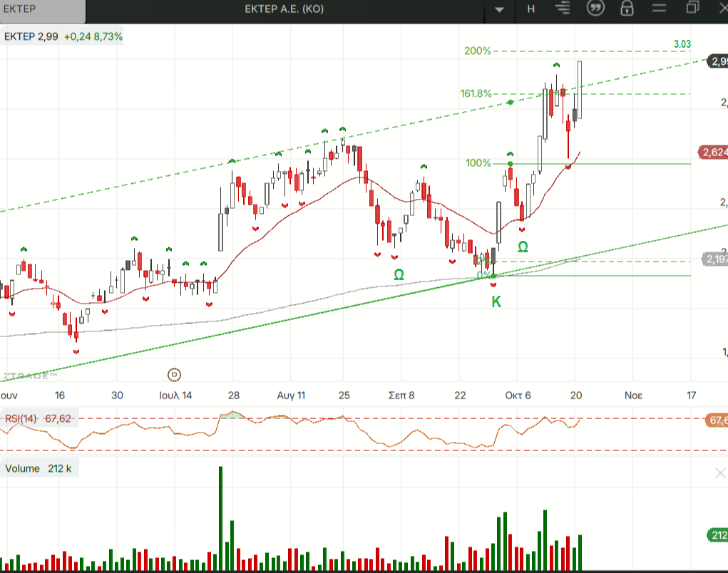The image size is (728, 573).
Task: Open the indicators list icon
Action: point(563,9)
